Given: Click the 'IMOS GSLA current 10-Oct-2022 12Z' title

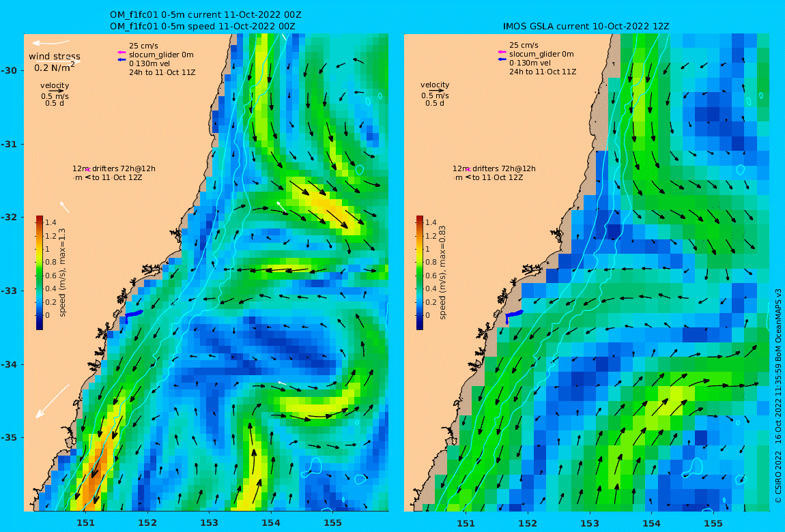Looking at the screenshot, I should [x=586, y=27].
